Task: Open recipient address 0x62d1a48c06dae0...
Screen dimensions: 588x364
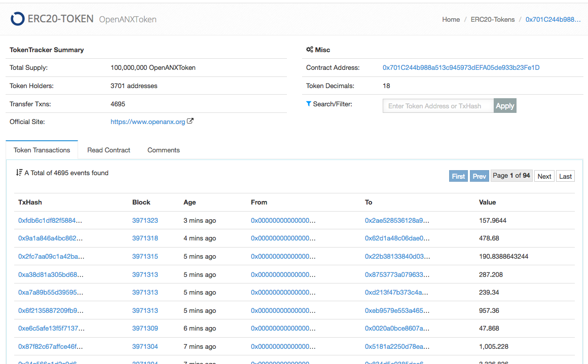Action: click(x=397, y=238)
